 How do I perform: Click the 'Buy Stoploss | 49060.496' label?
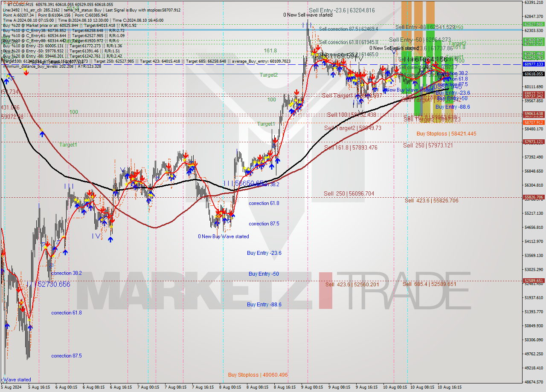(258, 375)
